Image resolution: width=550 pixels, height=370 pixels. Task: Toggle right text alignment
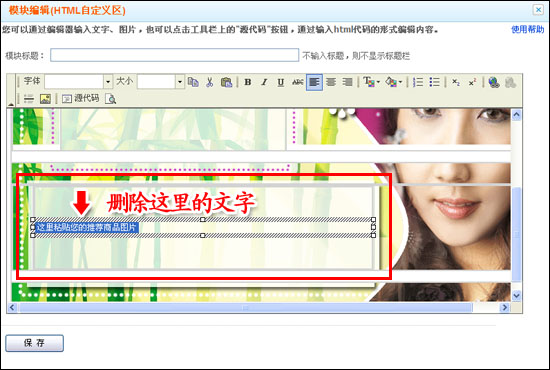click(347, 82)
